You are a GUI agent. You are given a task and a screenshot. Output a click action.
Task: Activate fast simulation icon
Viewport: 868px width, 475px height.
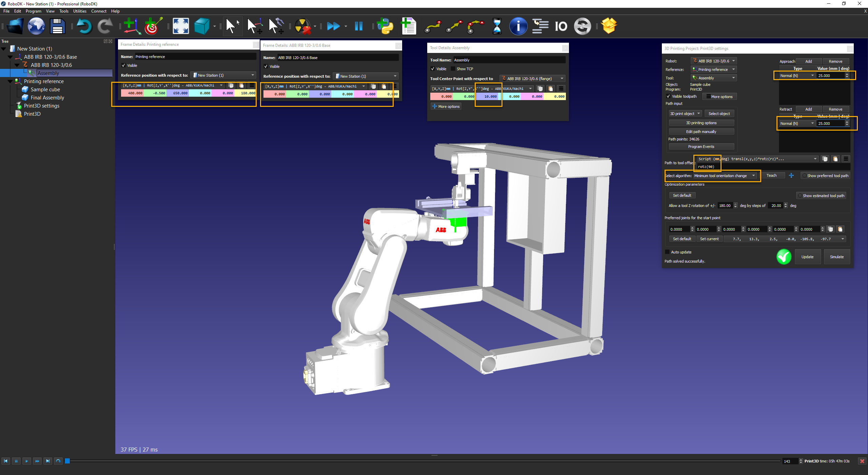point(333,26)
